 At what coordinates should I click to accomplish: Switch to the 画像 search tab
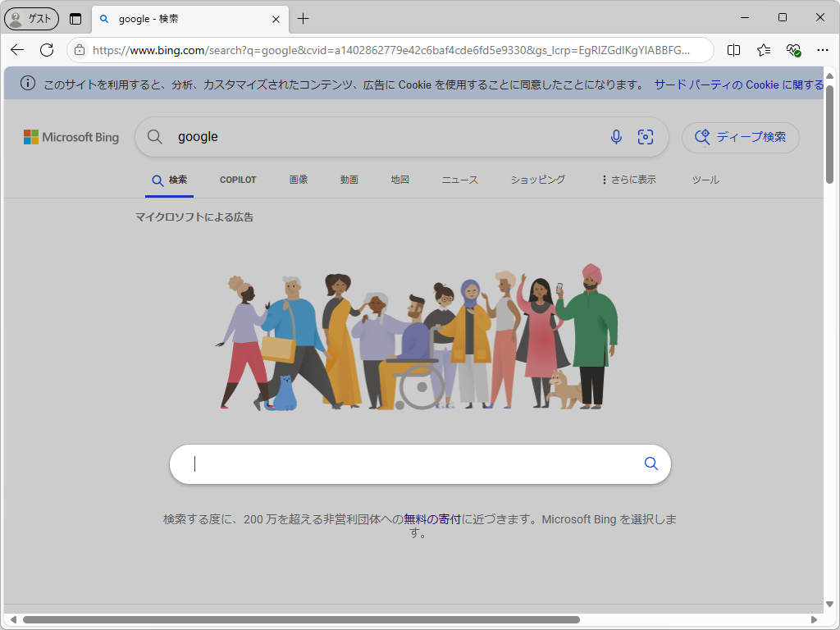298,179
